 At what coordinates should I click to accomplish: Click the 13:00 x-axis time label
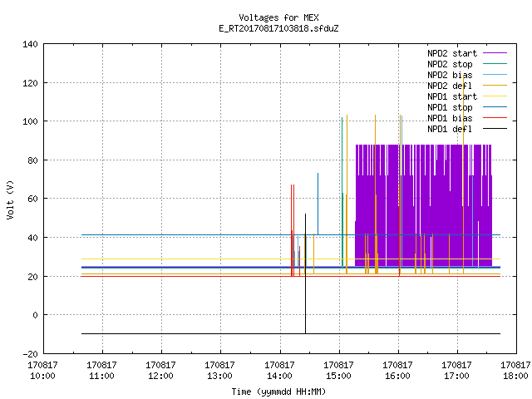[x=219, y=376]
